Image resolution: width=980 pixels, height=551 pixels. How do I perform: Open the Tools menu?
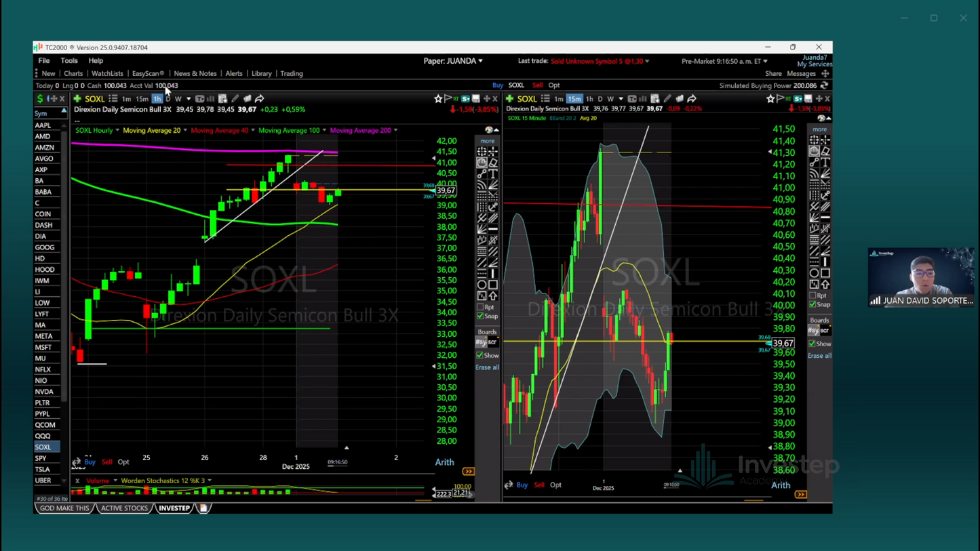tap(69, 61)
